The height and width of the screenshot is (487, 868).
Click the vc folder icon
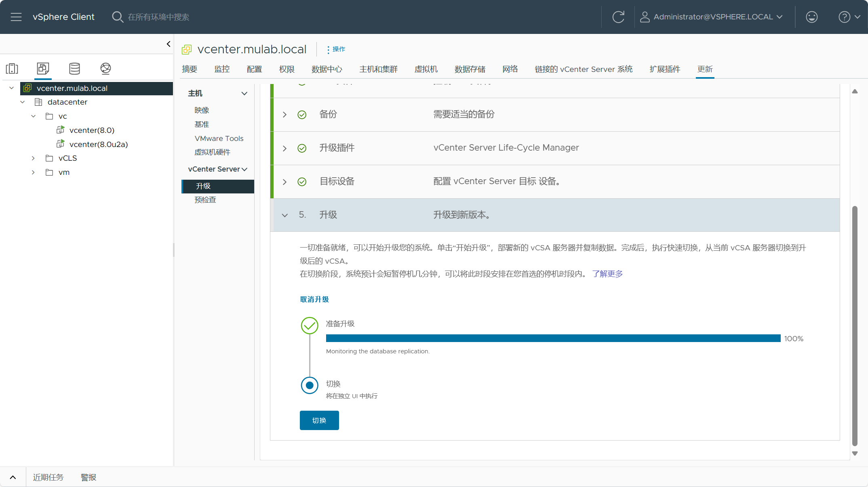point(49,116)
